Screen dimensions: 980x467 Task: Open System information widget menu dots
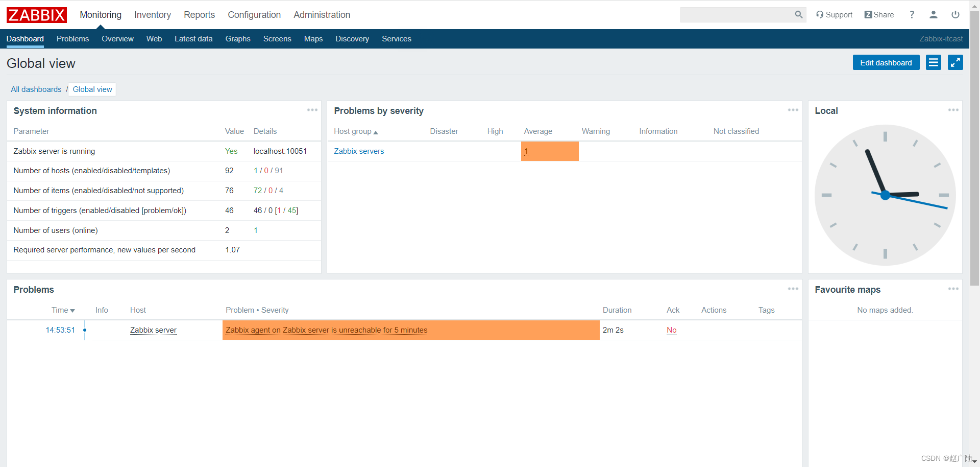(x=312, y=110)
